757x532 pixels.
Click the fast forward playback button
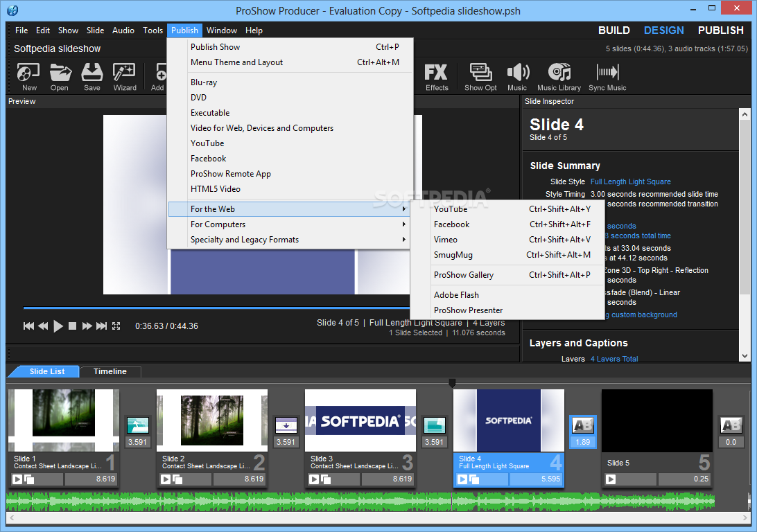pos(87,326)
